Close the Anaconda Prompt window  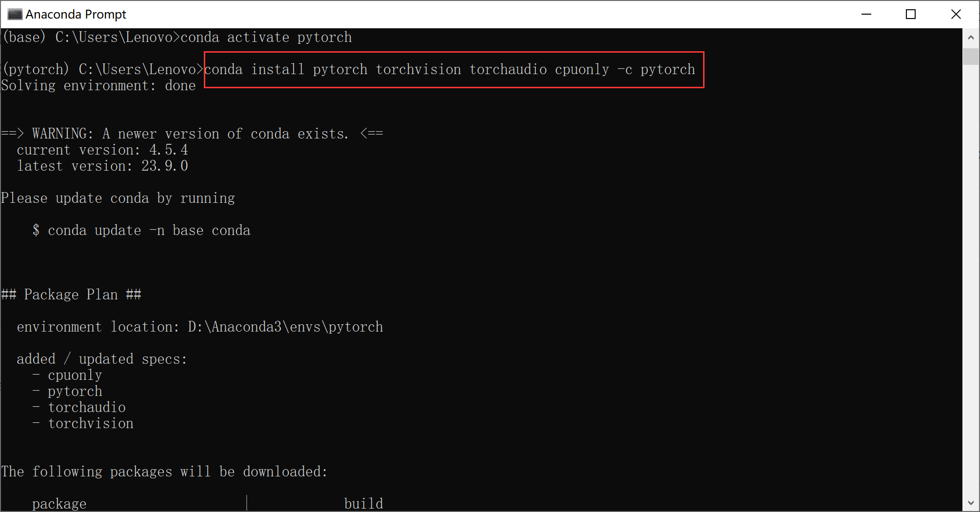(x=956, y=14)
